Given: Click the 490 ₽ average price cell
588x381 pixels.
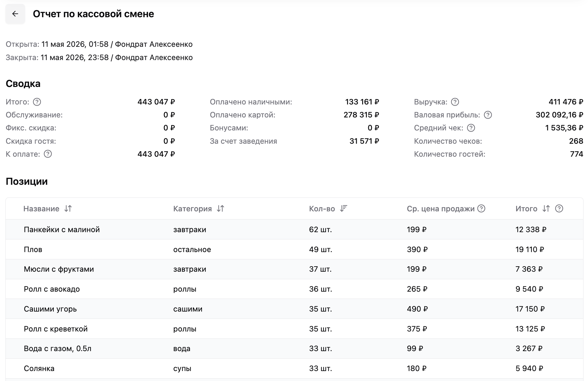Looking at the screenshot, I should tap(417, 309).
